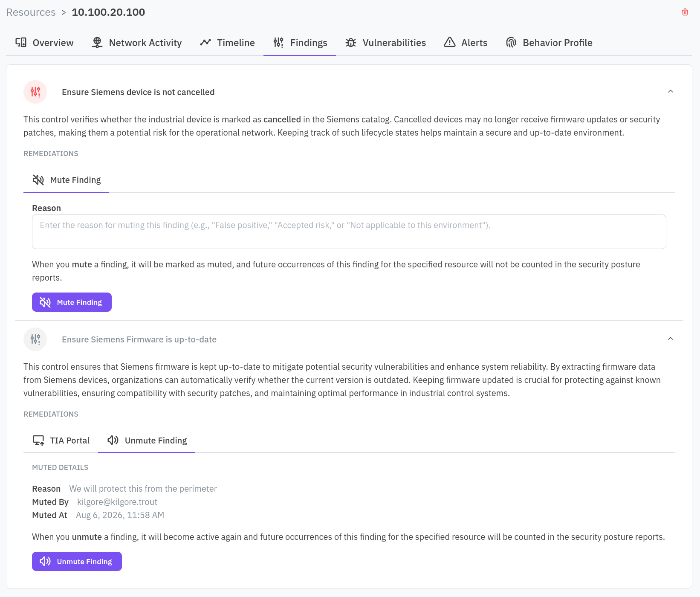700x597 pixels.
Task: Select the Unmute Finding remediation tab
Action: pyautogui.click(x=147, y=441)
